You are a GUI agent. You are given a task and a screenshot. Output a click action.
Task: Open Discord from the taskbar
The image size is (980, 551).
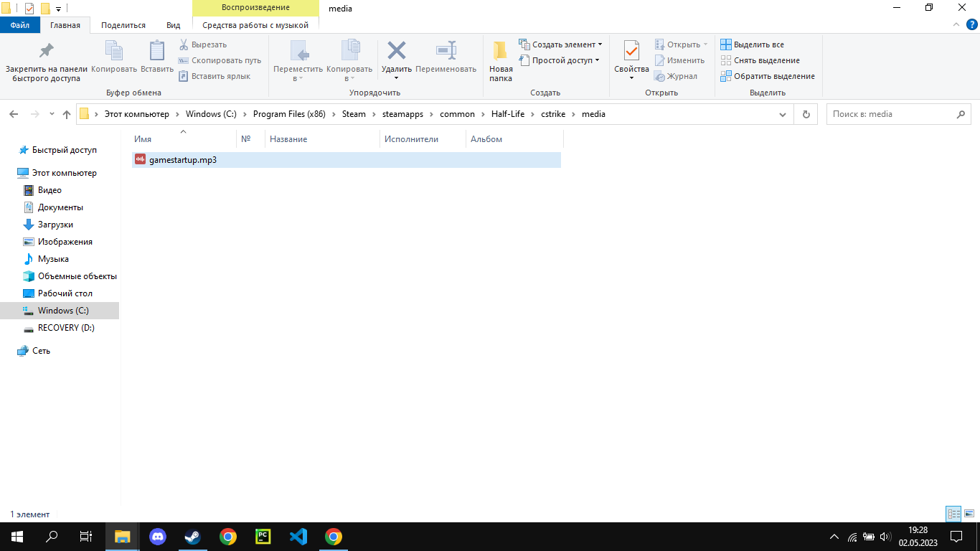(158, 537)
